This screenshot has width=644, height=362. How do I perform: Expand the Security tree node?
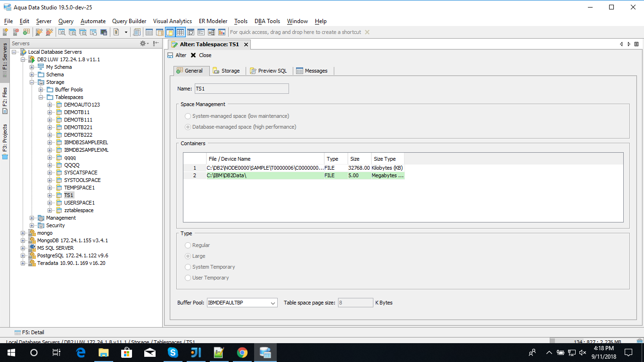click(32, 225)
